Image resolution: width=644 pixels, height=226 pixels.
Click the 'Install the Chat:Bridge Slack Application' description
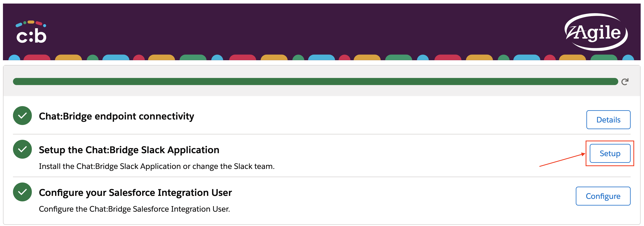(x=156, y=166)
